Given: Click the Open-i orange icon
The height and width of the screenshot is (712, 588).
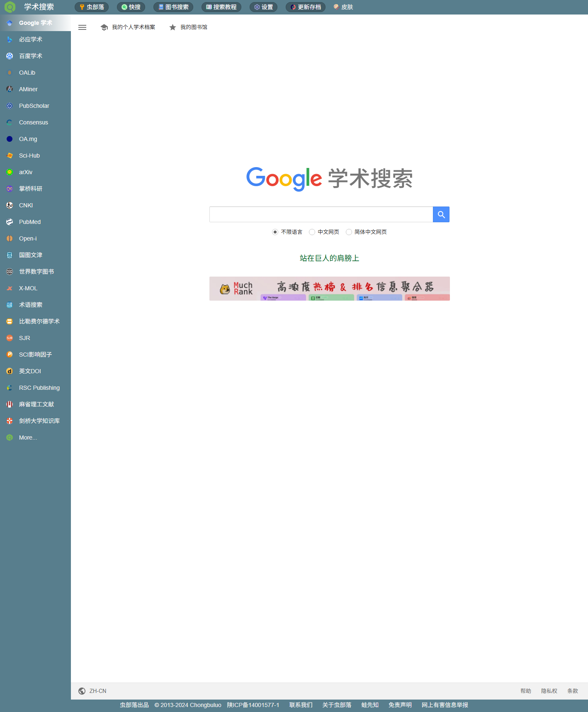Looking at the screenshot, I should click(10, 238).
